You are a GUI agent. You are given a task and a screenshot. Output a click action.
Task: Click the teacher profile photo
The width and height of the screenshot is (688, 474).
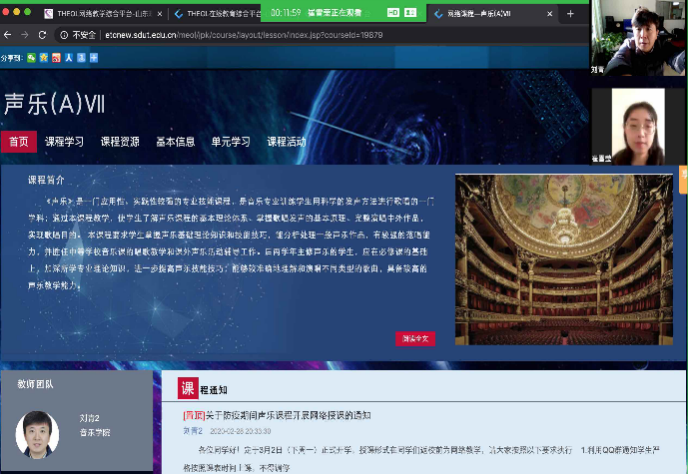pos(37,433)
